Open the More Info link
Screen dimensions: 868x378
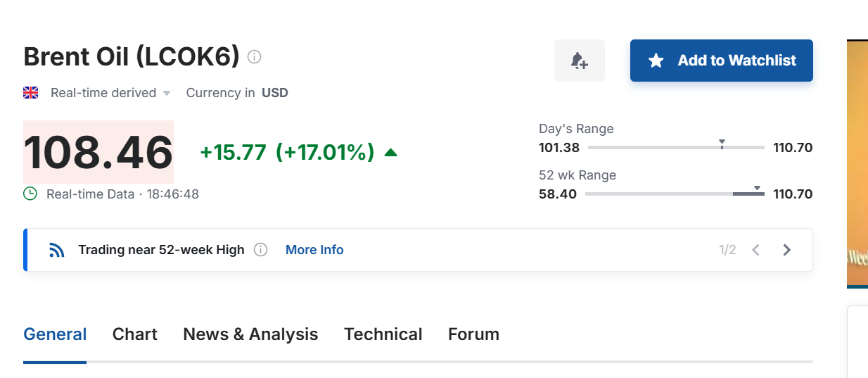click(x=314, y=250)
